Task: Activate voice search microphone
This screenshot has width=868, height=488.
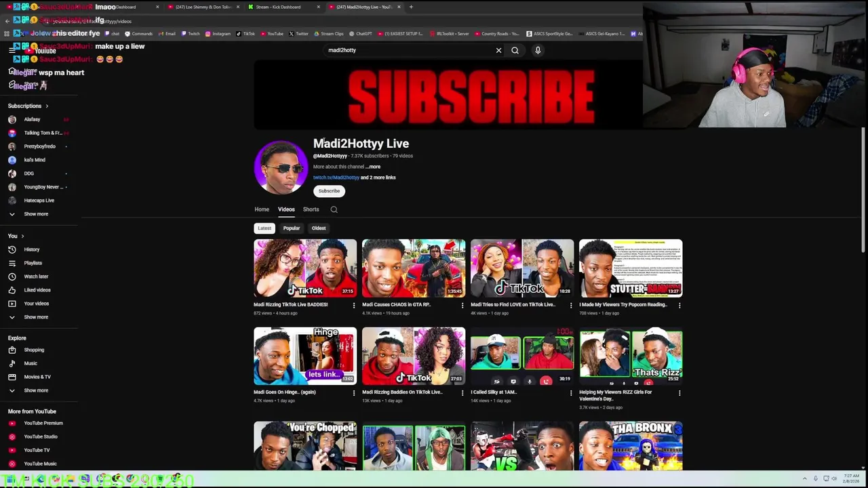Action: [x=538, y=50]
